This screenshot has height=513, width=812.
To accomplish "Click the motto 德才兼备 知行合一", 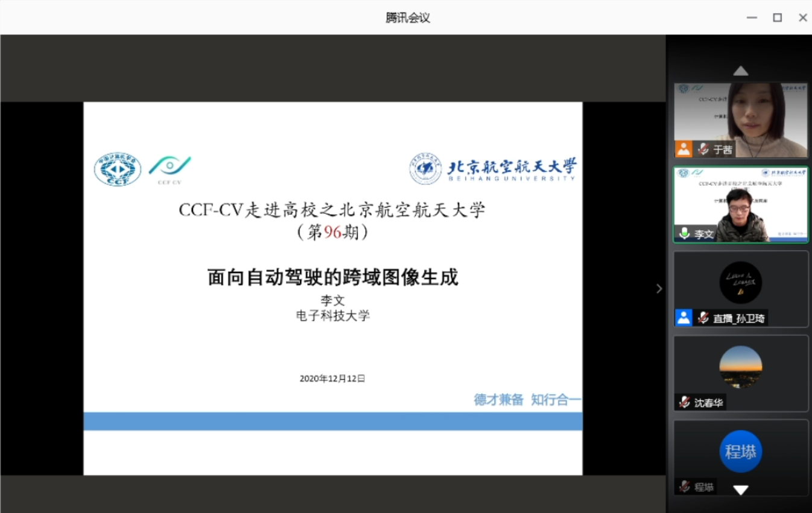I will click(527, 400).
